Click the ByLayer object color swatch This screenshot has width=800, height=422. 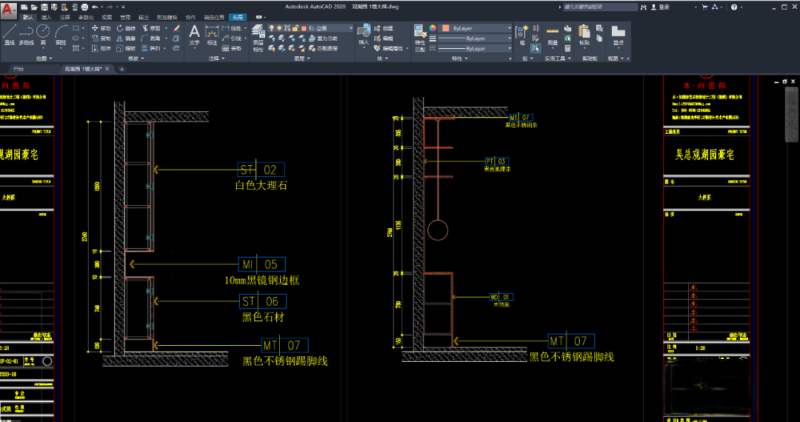[x=446, y=28]
